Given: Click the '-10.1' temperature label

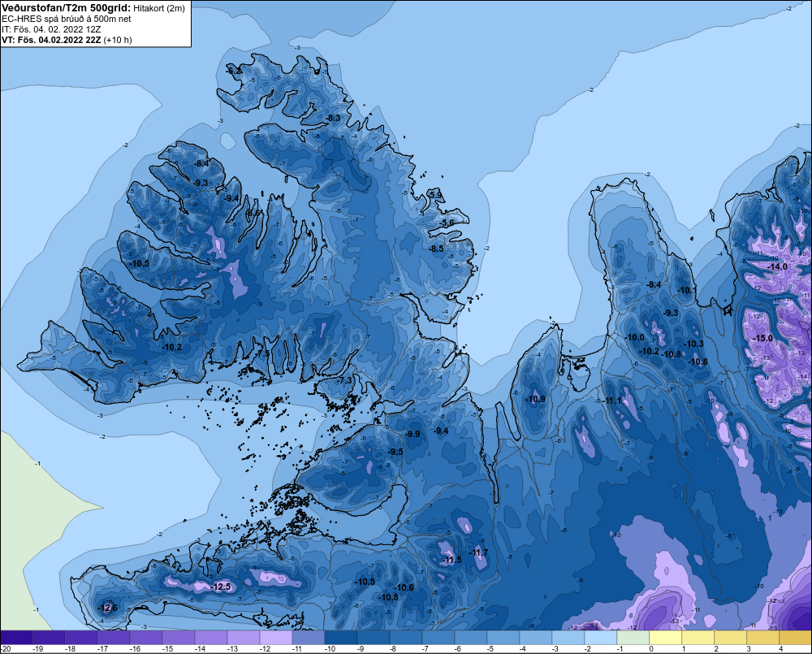Looking at the screenshot, I should (687, 290).
